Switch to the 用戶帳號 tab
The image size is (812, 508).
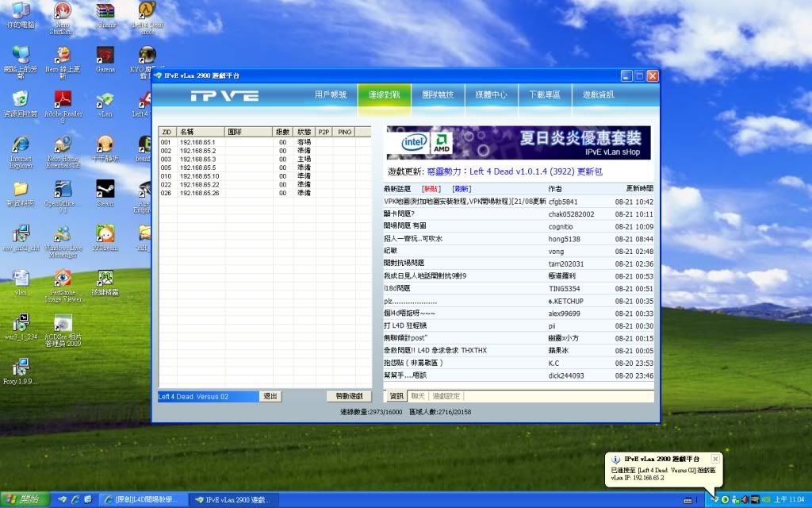[x=331, y=94]
